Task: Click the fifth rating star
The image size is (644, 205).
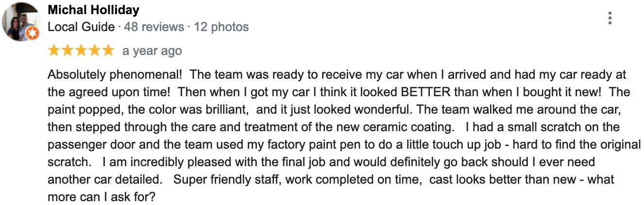Action: (107, 51)
